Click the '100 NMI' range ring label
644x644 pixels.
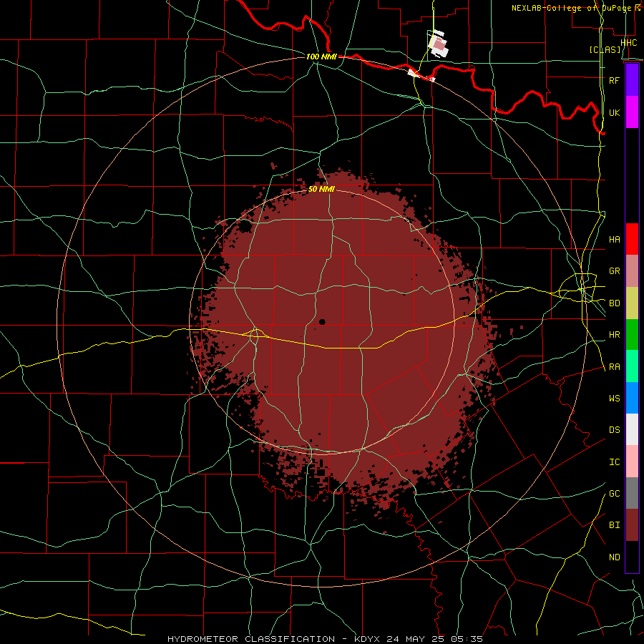pyautogui.click(x=321, y=57)
